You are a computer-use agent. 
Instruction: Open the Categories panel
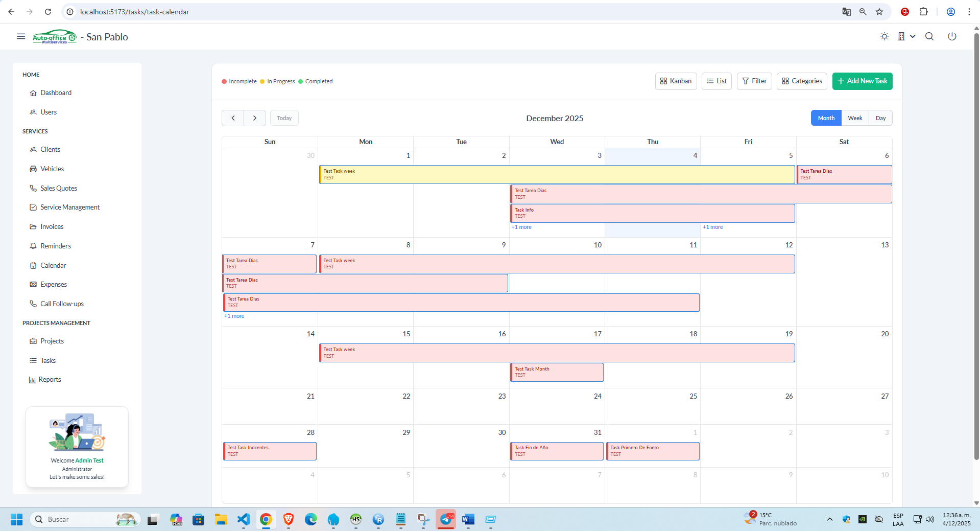pyautogui.click(x=802, y=81)
